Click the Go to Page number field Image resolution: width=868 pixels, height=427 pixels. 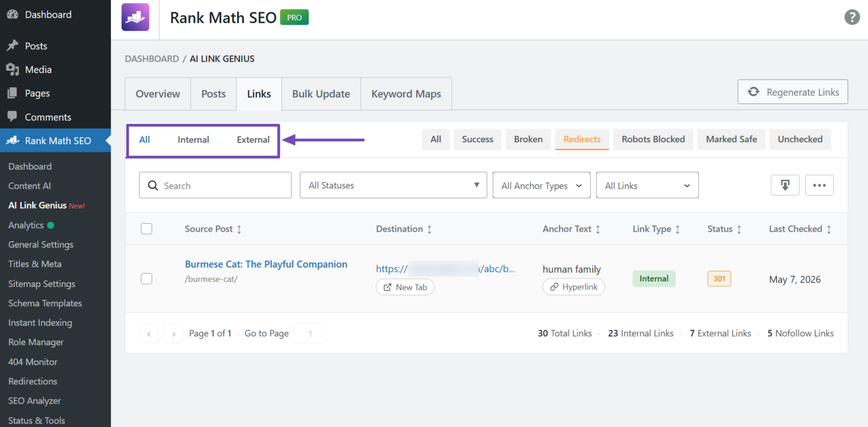[x=310, y=333]
